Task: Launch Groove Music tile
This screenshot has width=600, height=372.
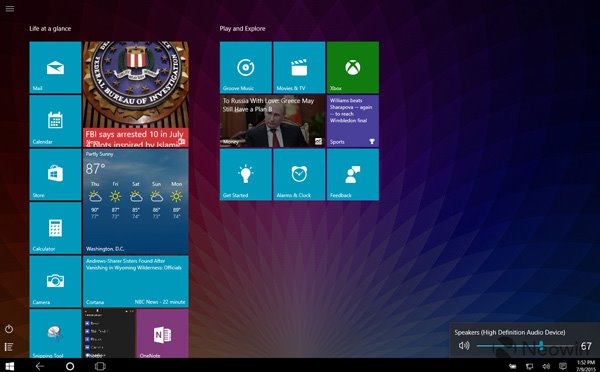Action: point(246,67)
